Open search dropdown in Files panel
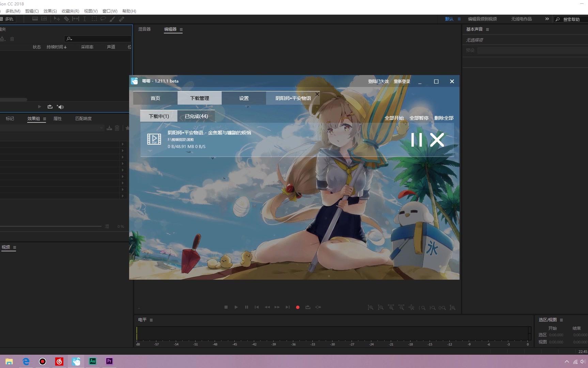The width and height of the screenshot is (588, 368). (69, 39)
